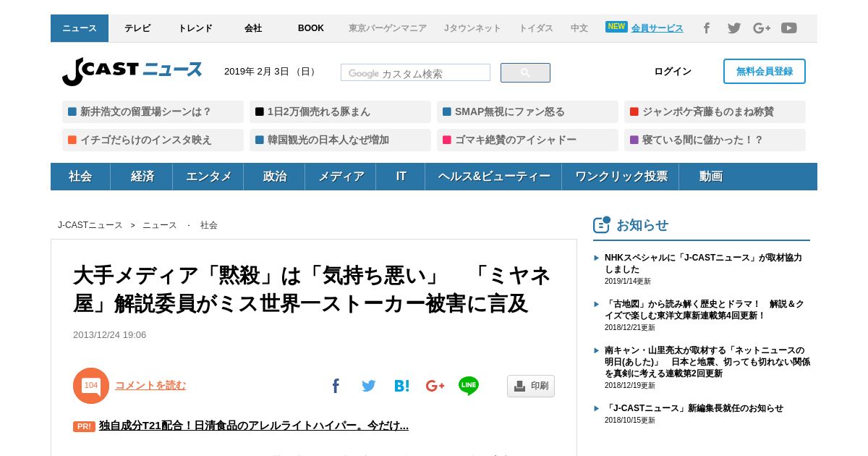Open the エンタメ category menu

pos(208,177)
